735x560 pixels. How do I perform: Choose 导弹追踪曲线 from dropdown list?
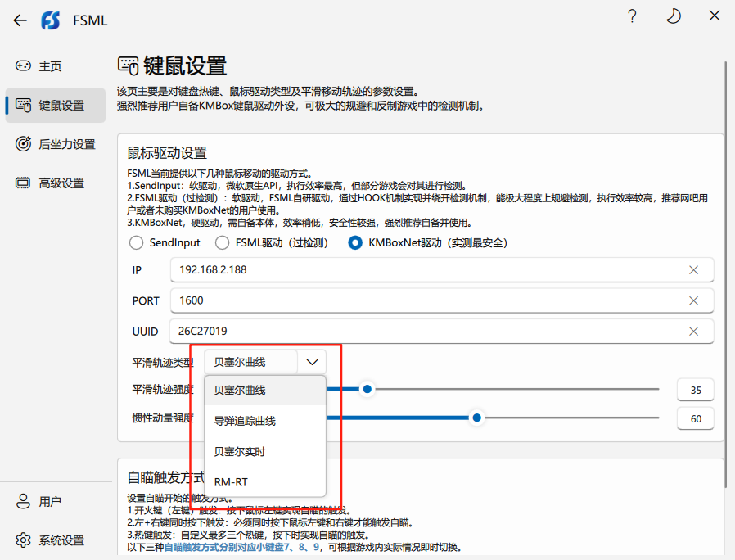[245, 421]
